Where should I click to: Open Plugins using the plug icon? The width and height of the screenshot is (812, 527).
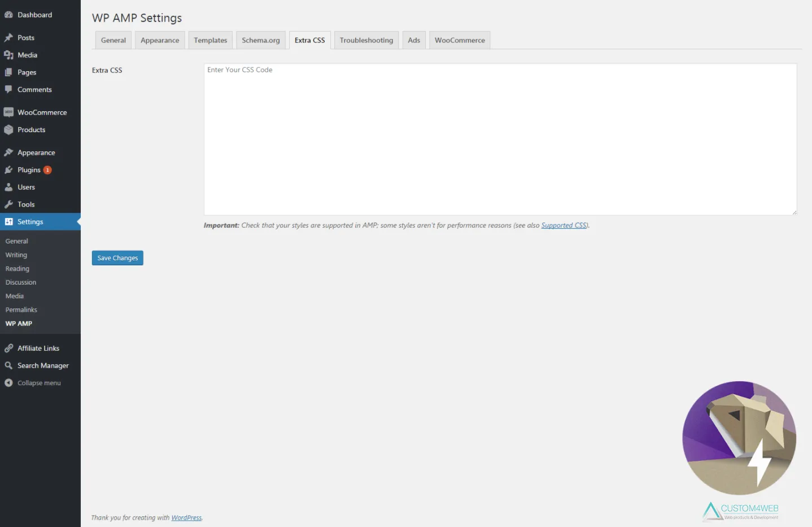[9, 170]
